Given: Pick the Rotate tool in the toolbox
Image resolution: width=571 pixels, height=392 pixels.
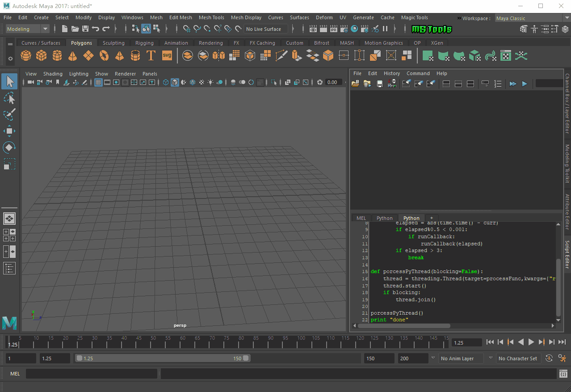Looking at the screenshot, I should click(x=9, y=147).
